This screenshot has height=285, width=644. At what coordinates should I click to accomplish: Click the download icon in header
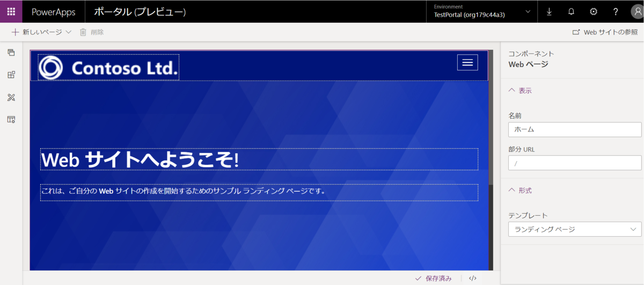(x=549, y=11)
